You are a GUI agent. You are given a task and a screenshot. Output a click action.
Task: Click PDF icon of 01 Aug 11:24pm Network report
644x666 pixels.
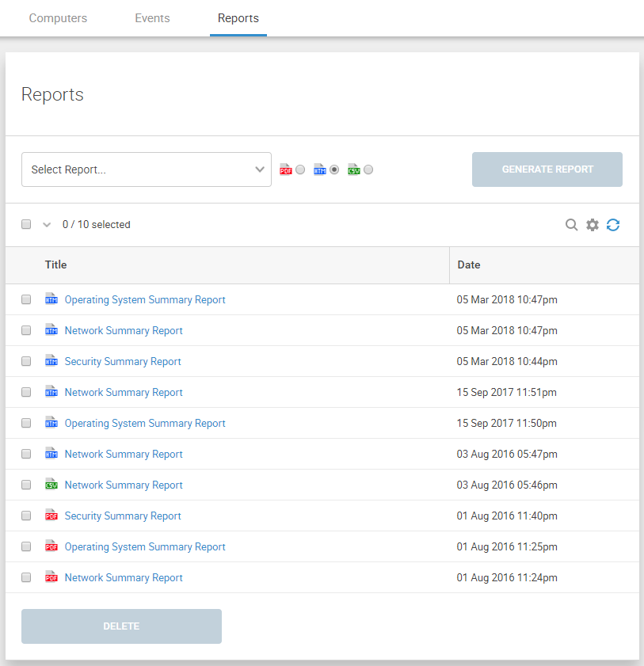51,577
